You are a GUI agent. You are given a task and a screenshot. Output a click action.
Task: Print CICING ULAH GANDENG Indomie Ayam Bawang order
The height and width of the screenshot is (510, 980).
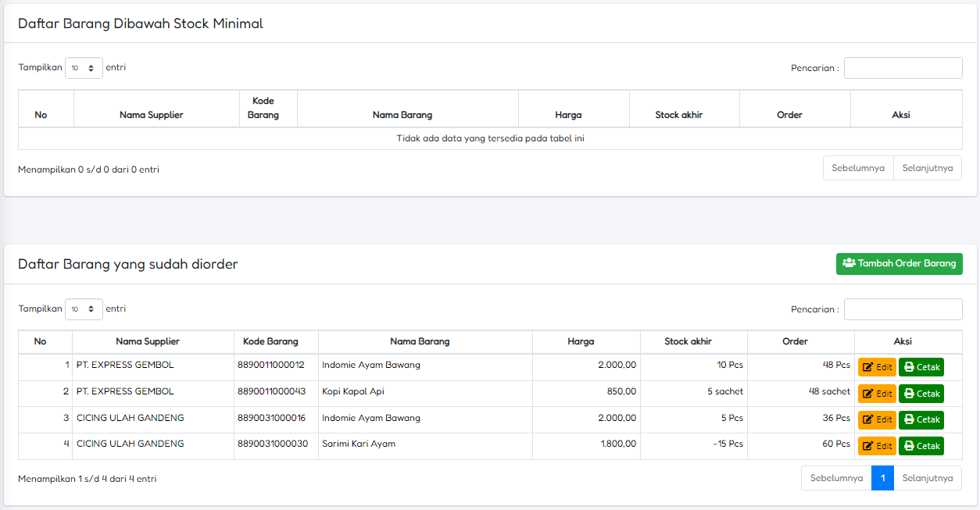click(921, 420)
